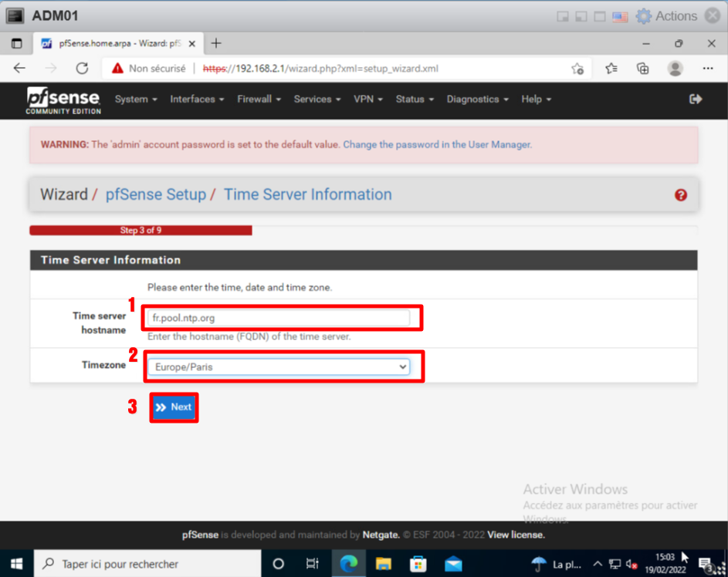Open the Mail app in taskbar

pyautogui.click(x=452, y=564)
